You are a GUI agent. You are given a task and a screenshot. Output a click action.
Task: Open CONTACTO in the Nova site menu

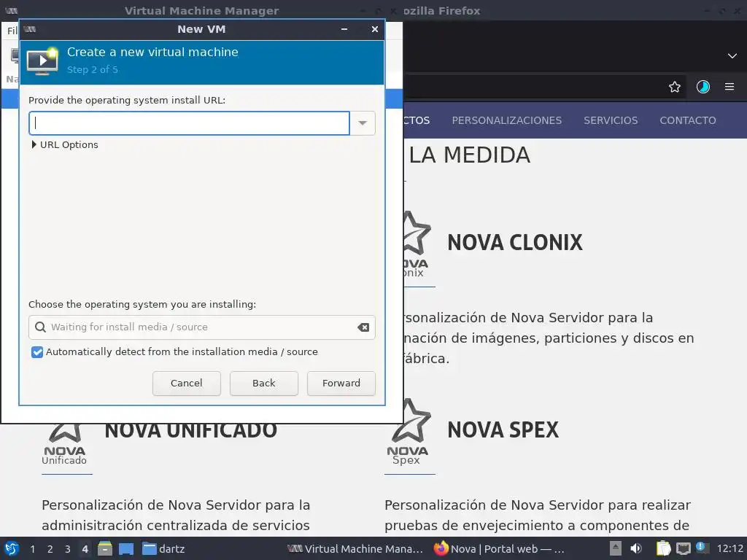[687, 120]
